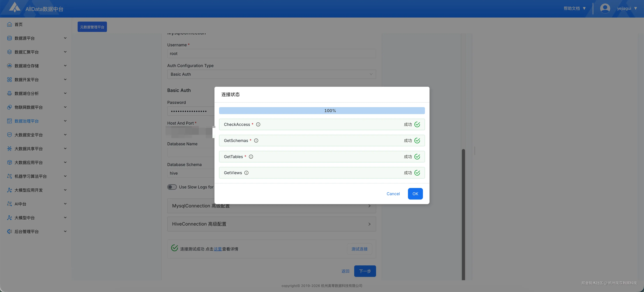Viewport: 644px width, 292px height.
Task: Click Cancel in 连接状态 dialog
Action: click(x=393, y=194)
